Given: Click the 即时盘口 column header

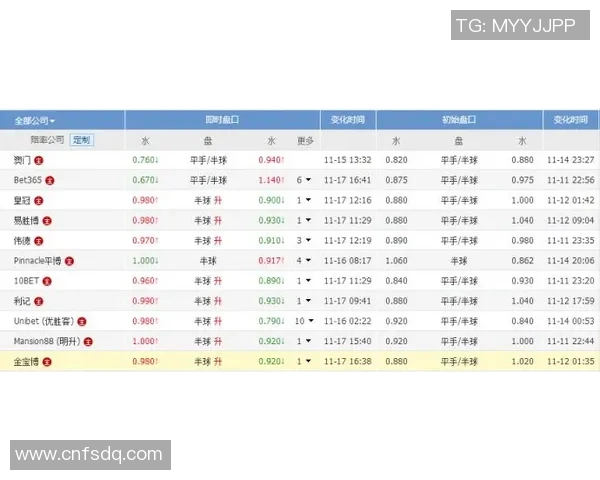Looking at the screenshot, I should pos(221,119).
